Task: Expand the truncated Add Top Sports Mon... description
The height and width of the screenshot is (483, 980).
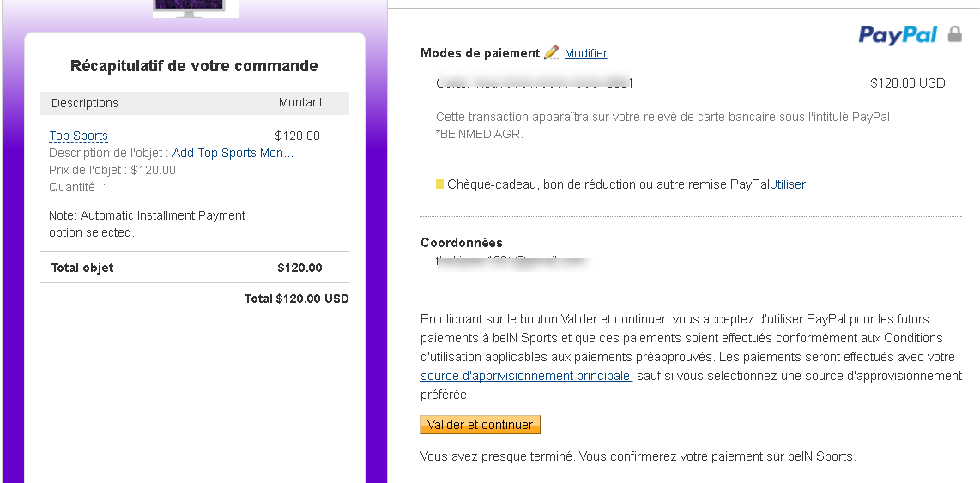Action: (233, 153)
